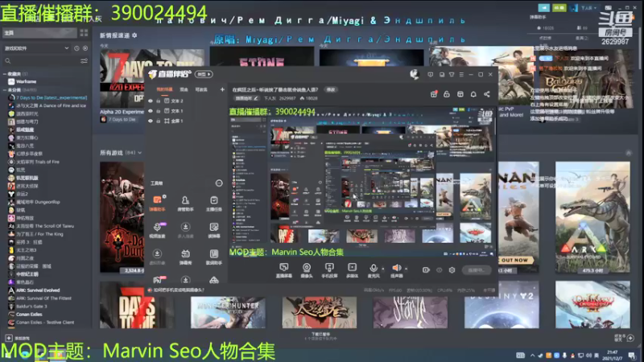644x362 pixels.
Task: Add a new scene with the plus button
Action: [222, 89]
